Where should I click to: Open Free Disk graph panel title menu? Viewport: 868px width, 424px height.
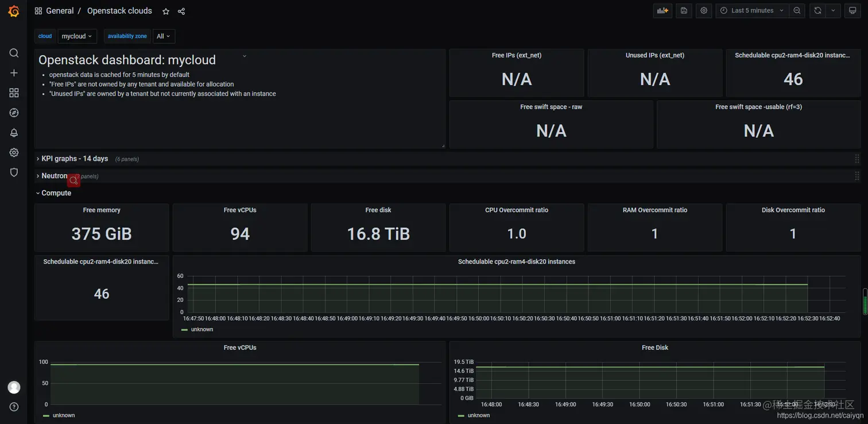pyautogui.click(x=655, y=348)
